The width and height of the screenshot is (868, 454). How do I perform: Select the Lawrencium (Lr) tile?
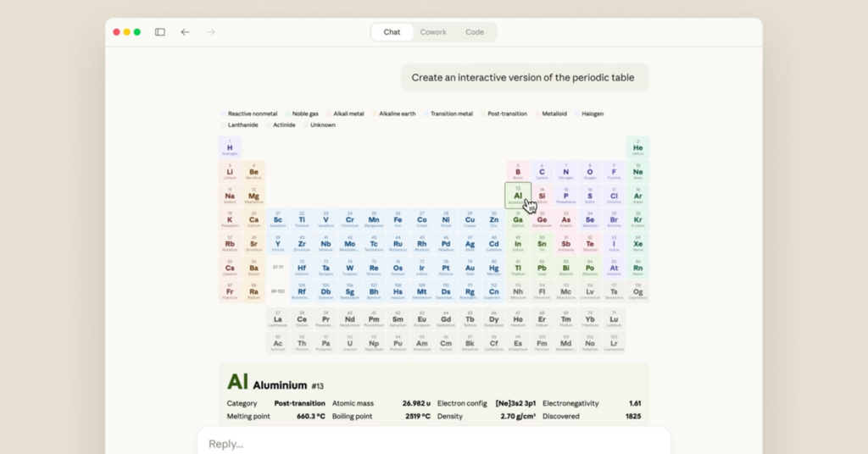click(614, 343)
